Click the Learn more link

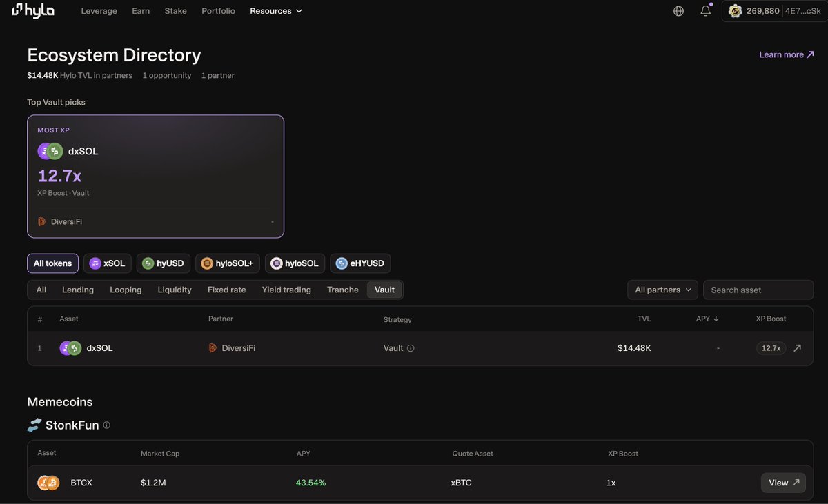click(787, 54)
